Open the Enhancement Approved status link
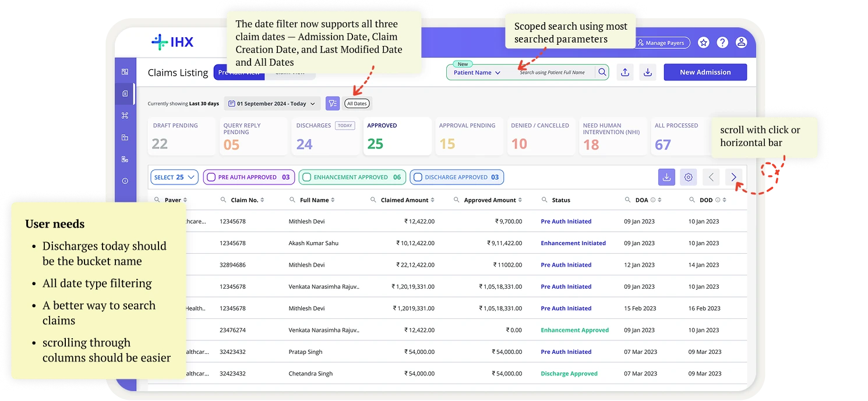The image size is (868, 401). point(575,330)
